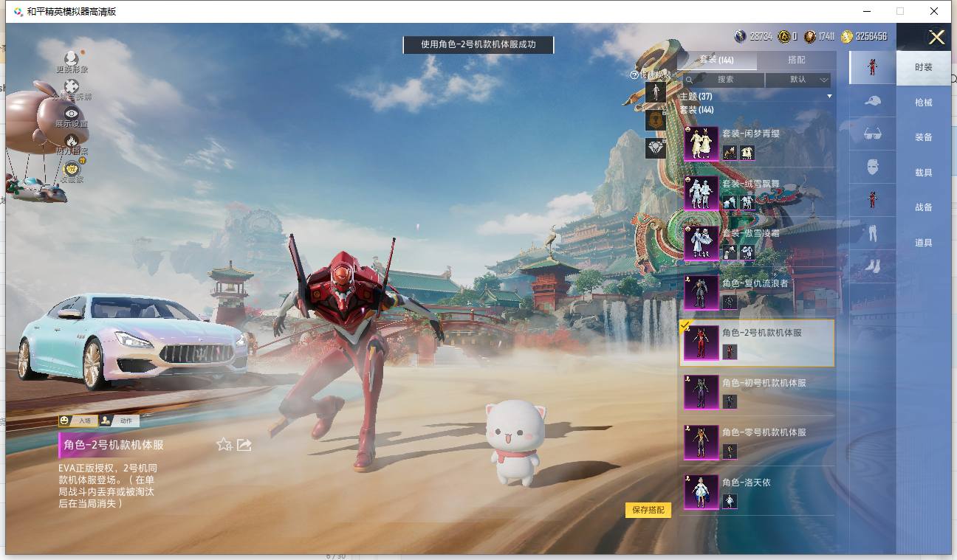
Task: Open the 道具 items category tab
Action: 924,243
